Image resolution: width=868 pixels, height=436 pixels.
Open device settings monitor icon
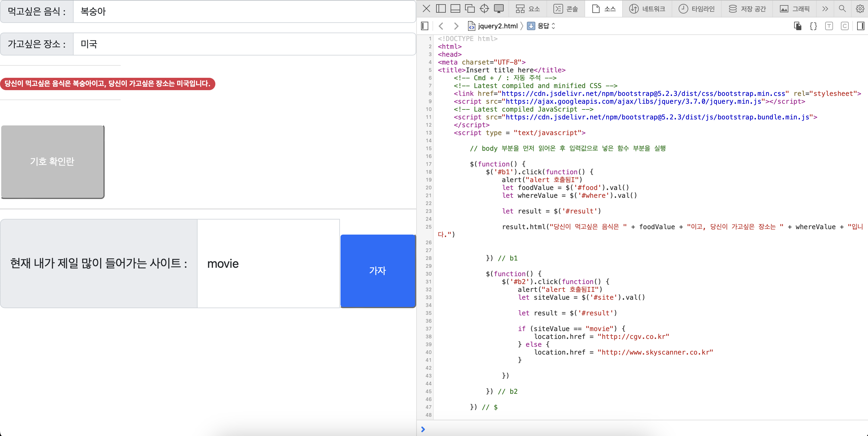[x=499, y=9]
